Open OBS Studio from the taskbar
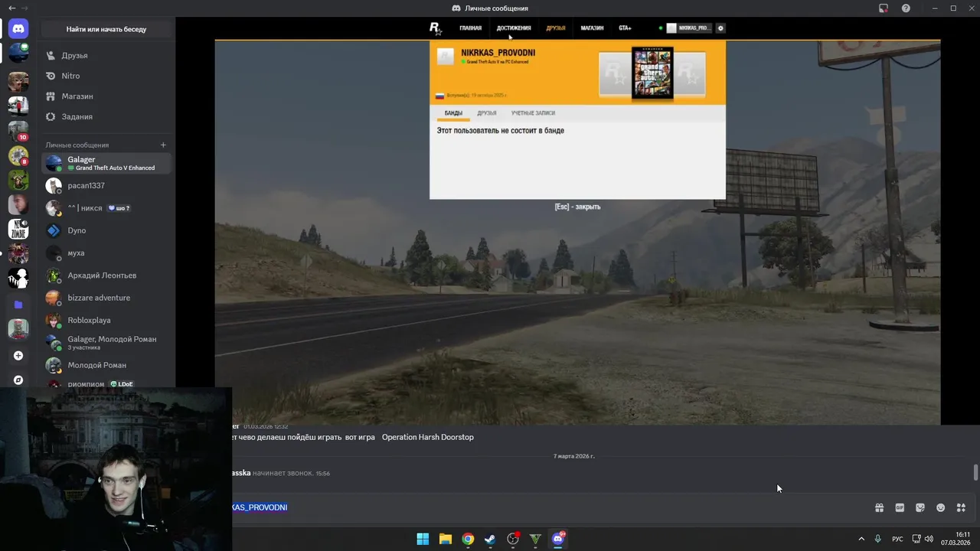Image resolution: width=980 pixels, height=551 pixels. point(513,539)
